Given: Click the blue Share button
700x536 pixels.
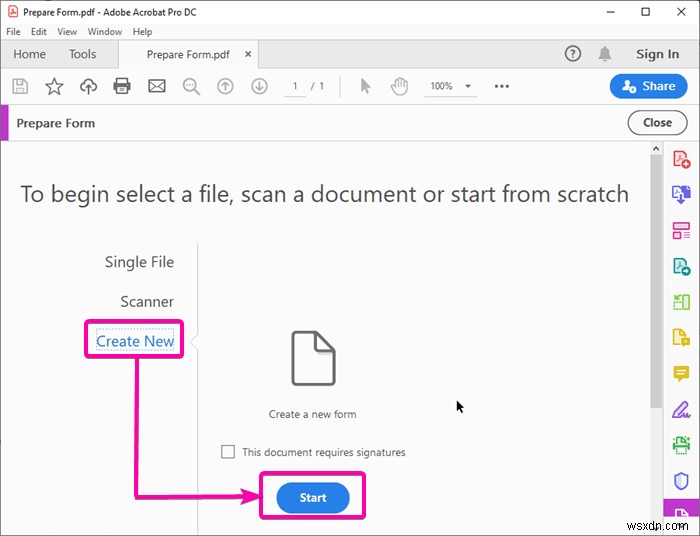Looking at the screenshot, I should [x=649, y=86].
